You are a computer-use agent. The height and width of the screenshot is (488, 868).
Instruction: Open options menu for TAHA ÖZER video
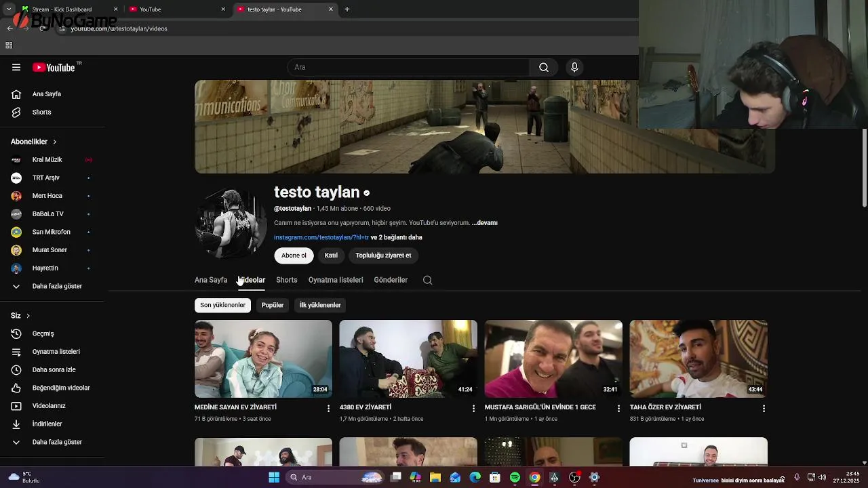tap(764, 409)
